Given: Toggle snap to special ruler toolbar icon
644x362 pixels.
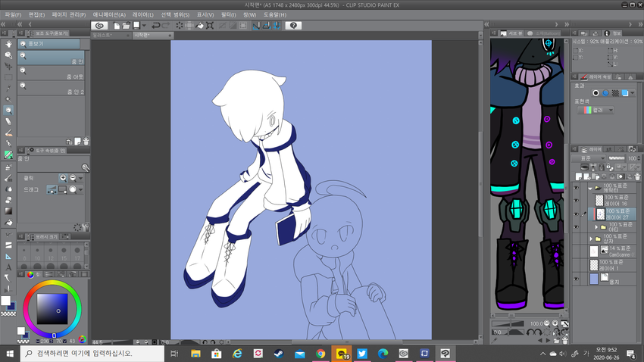Looking at the screenshot, I should pos(266,26).
